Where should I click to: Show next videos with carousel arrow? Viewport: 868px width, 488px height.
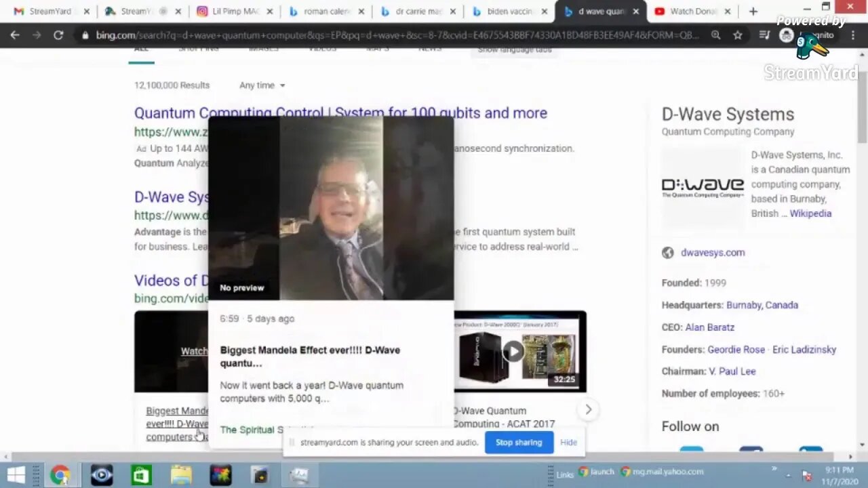(x=588, y=409)
